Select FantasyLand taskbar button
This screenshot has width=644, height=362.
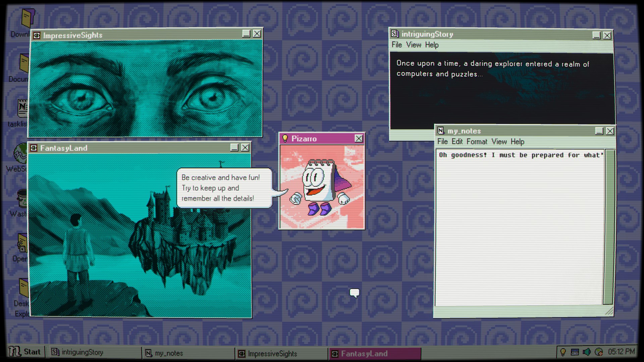pos(375,354)
